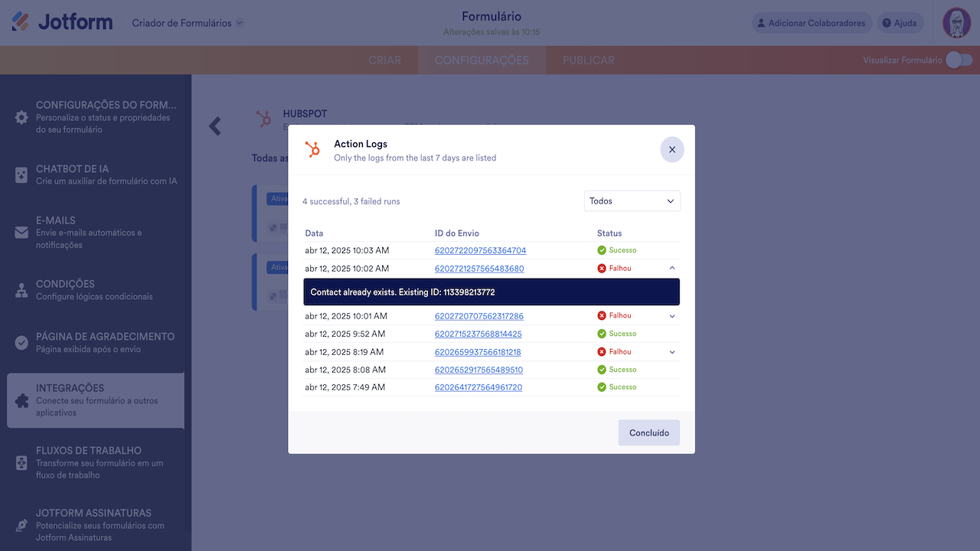Click the back arrow beside HubSpot

[215, 126]
